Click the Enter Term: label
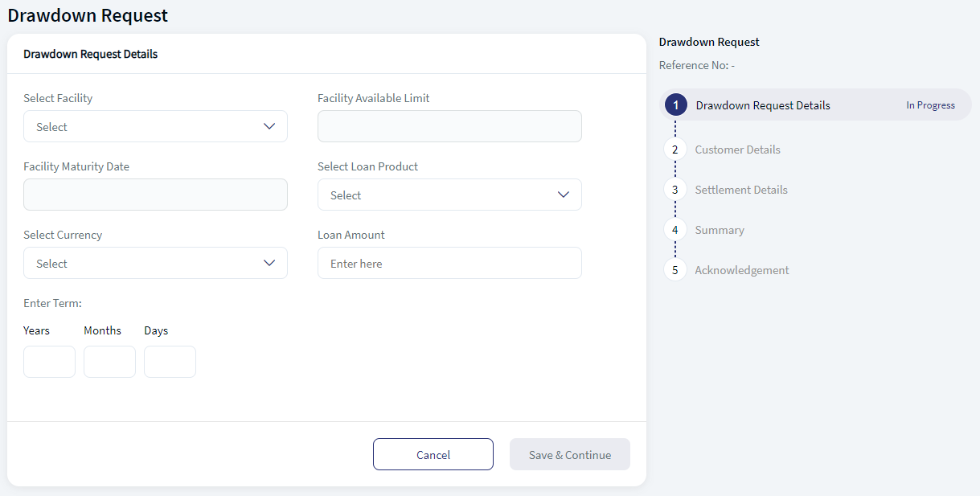 pos(53,303)
